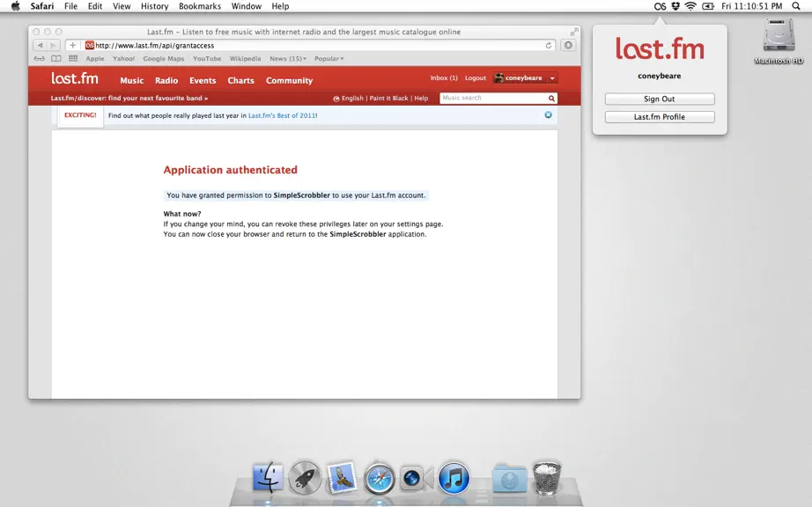Open the Bookmarks menu in menu bar
Image resolution: width=812 pixels, height=507 pixels.
[x=199, y=6]
